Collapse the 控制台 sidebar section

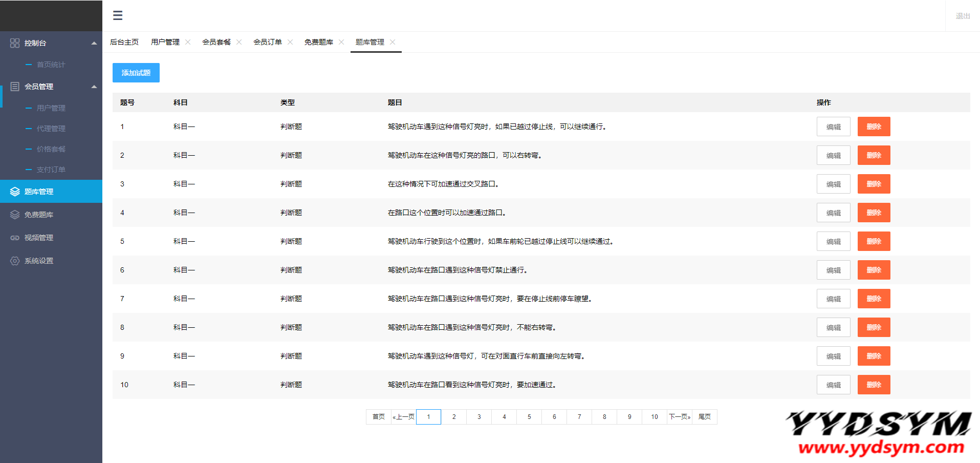[94, 43]
